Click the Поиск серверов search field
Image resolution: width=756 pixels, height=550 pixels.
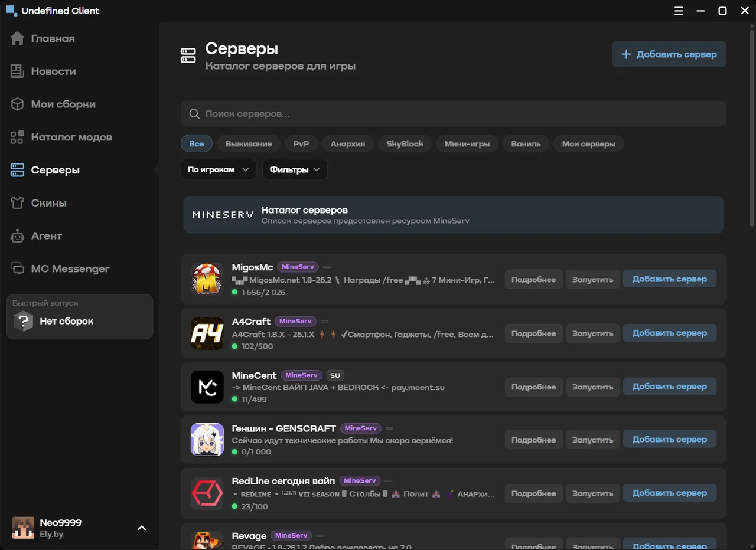coord(453,113)
